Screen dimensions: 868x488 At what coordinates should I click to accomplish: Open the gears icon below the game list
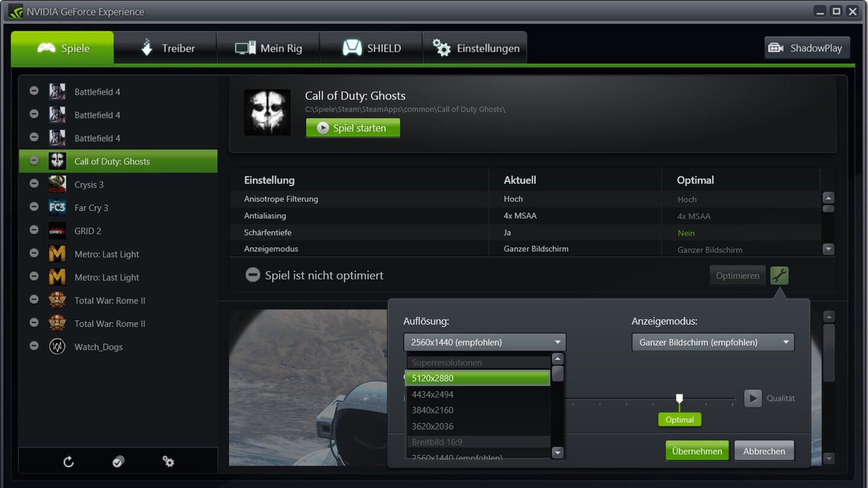click(168, 461)
